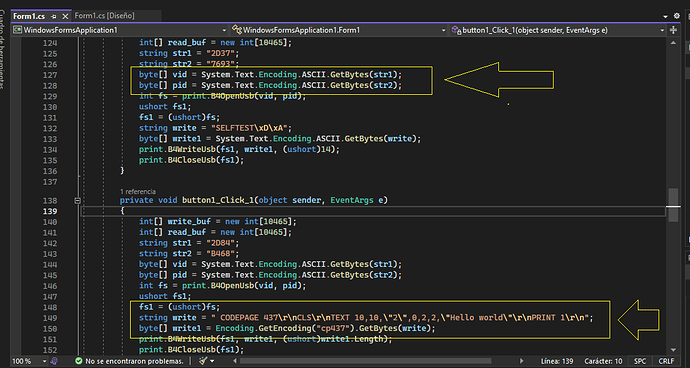This screenshot has width=690, height=368.
Task: Open the editor settings gear icon
Action: [x=676, y=16]
